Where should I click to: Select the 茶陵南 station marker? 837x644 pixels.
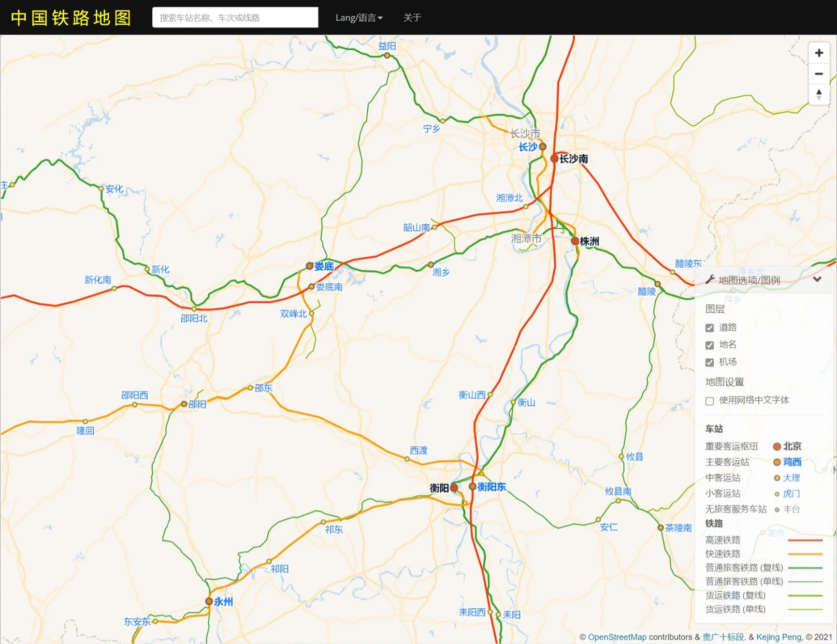pos(660,528)
